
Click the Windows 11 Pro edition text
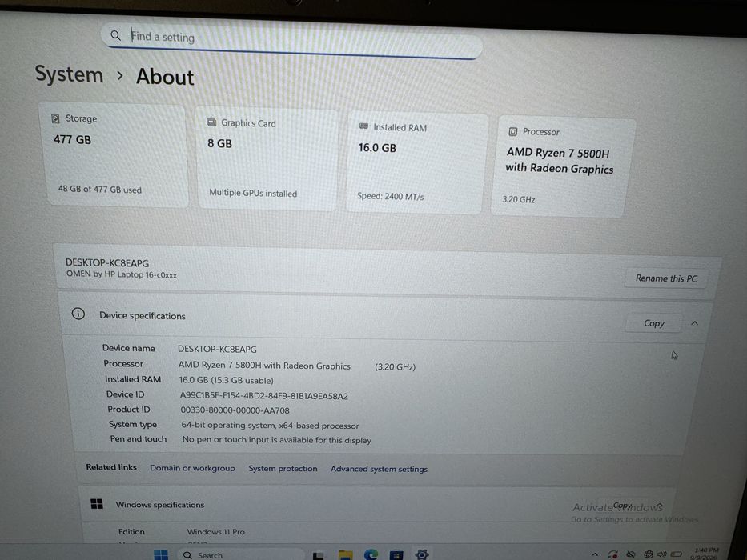click(x=216, y=531)
